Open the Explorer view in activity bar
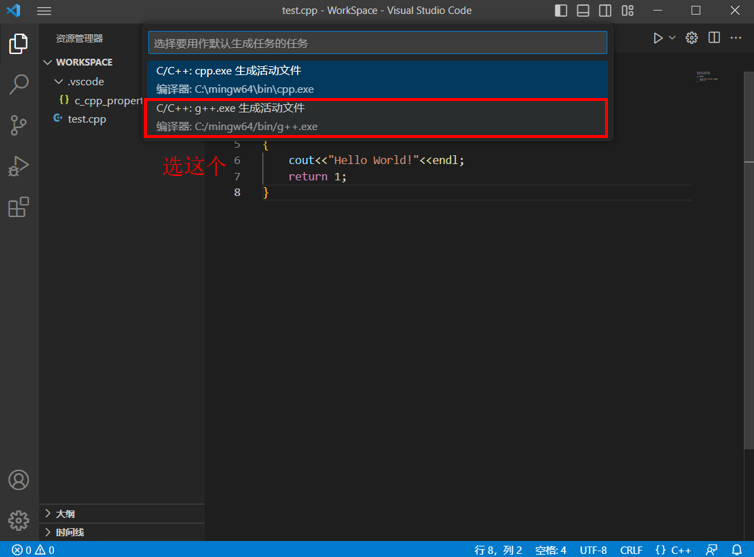754x557 pixels. click(x=19, y=44)
